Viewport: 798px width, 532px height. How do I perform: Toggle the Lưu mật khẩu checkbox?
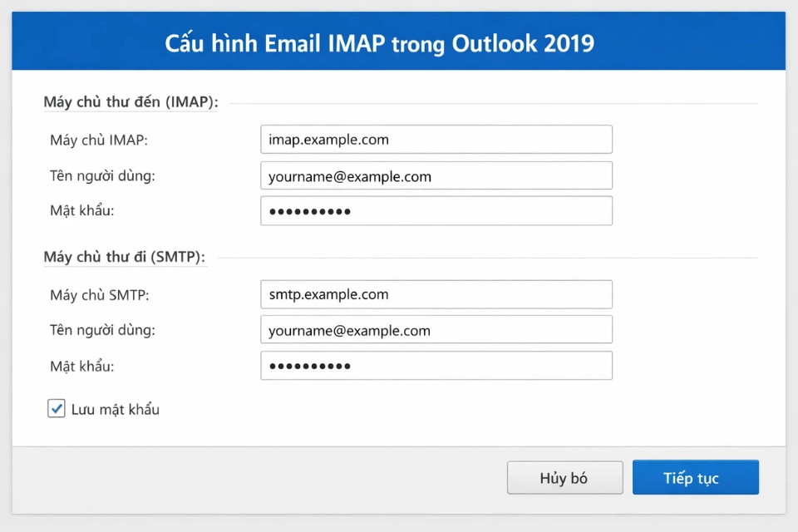click(56, 408)
